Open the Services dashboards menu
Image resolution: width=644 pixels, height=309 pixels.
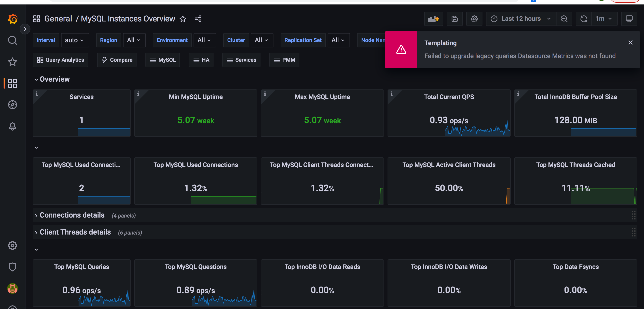[x=241, y=60]
